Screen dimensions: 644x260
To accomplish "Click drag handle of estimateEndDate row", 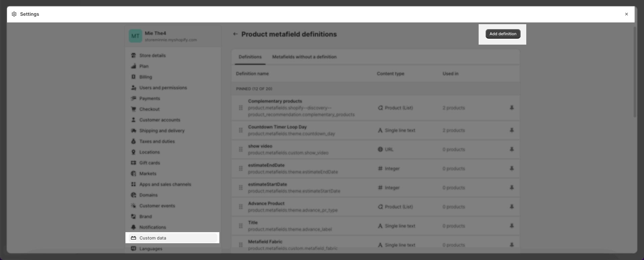I will pos(241,168).
